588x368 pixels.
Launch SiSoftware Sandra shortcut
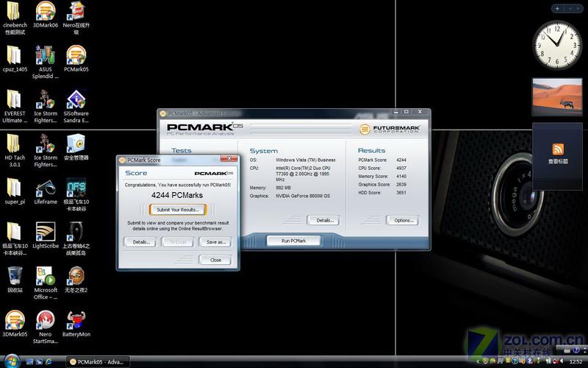click(x=76, y=106)
